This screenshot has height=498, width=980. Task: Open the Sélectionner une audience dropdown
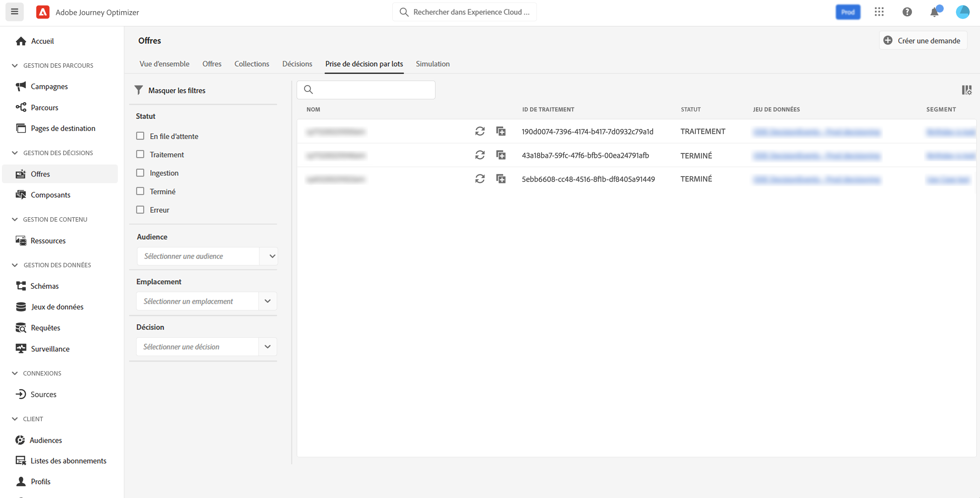tap(272, 256)
